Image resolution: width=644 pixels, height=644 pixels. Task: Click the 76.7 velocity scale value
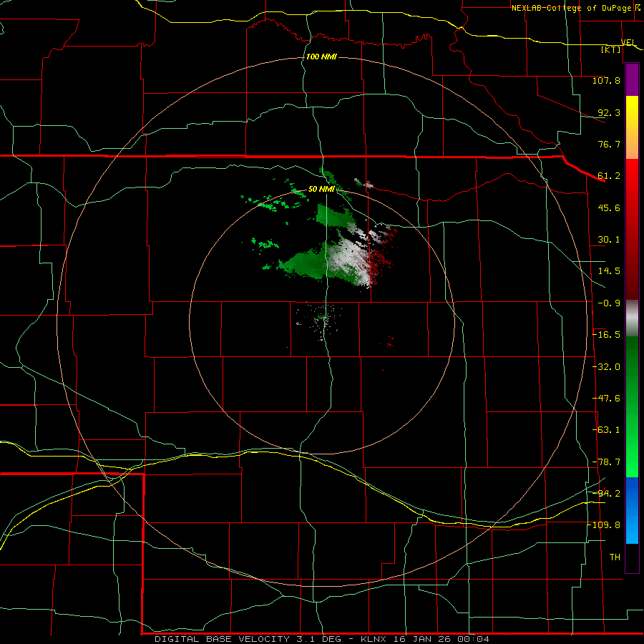(x=609, y=144)
